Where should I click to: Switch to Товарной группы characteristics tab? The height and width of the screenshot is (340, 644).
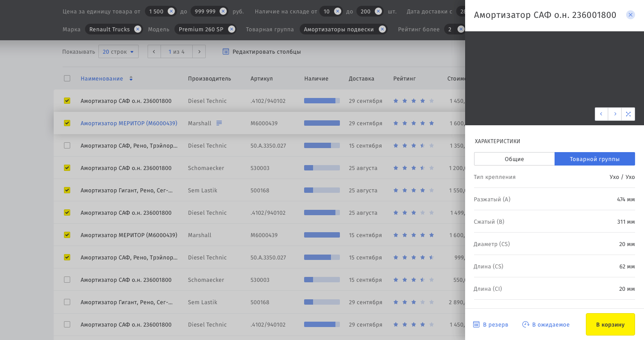pyautogui.click(x=595, y=159)
